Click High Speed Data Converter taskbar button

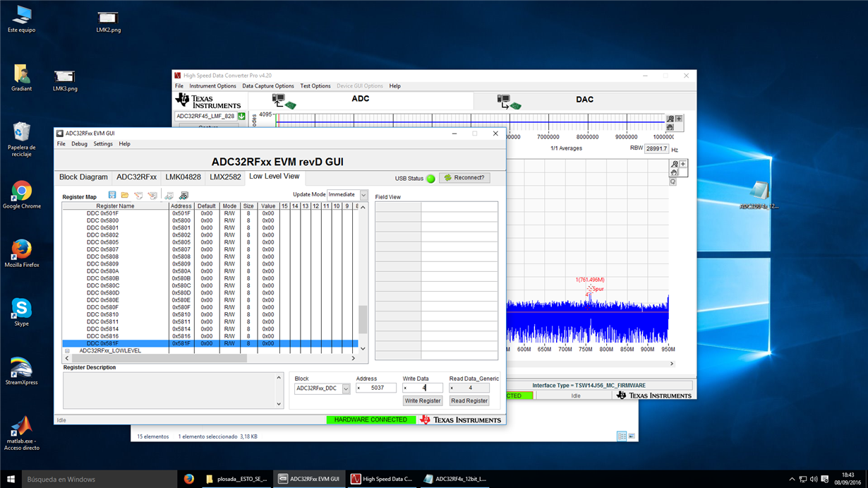pyautogui.click(x=381, y=479)
